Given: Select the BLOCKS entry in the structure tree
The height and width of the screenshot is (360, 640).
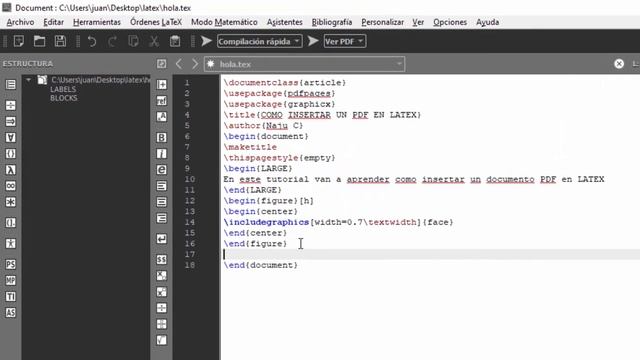Looking at the screenshot, I should (x=64, y=98).
